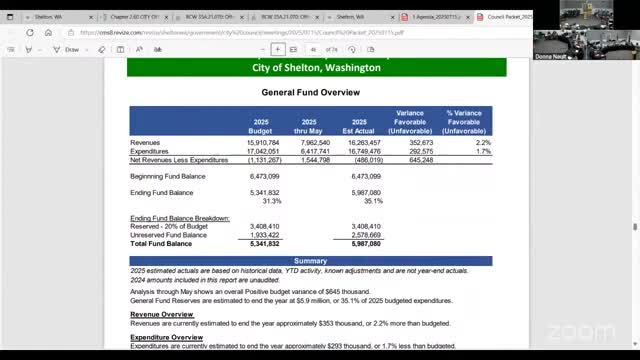Click the scrollbar down arrow
The height and width of the screenshot is (360, 640).
click(x=635, y=344)
